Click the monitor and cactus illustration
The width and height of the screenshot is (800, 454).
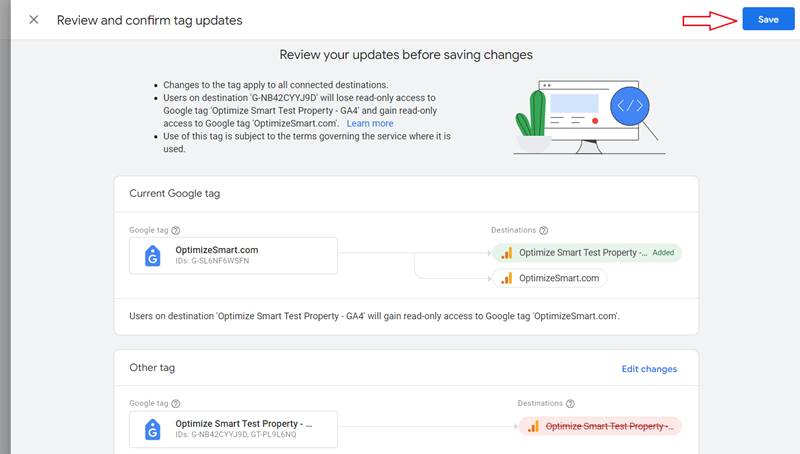coord(589,117)
